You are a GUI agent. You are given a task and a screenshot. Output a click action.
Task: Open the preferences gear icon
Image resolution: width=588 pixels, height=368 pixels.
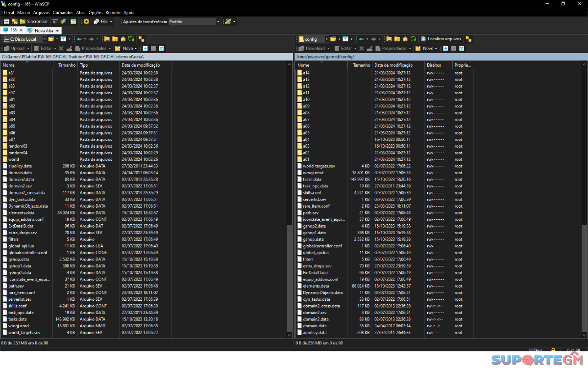point(86,22)
